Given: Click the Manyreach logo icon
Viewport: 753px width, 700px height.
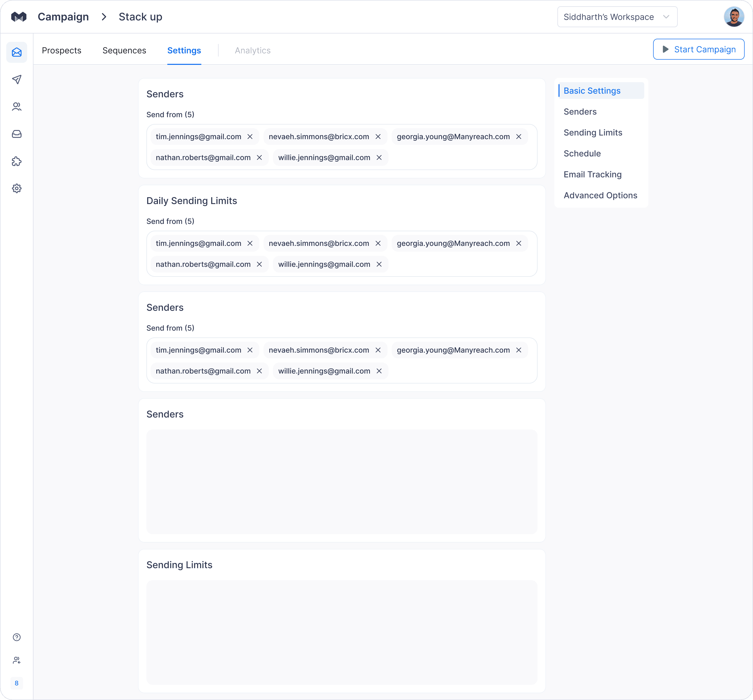Looking at the screenshot, I should (19, 17).
